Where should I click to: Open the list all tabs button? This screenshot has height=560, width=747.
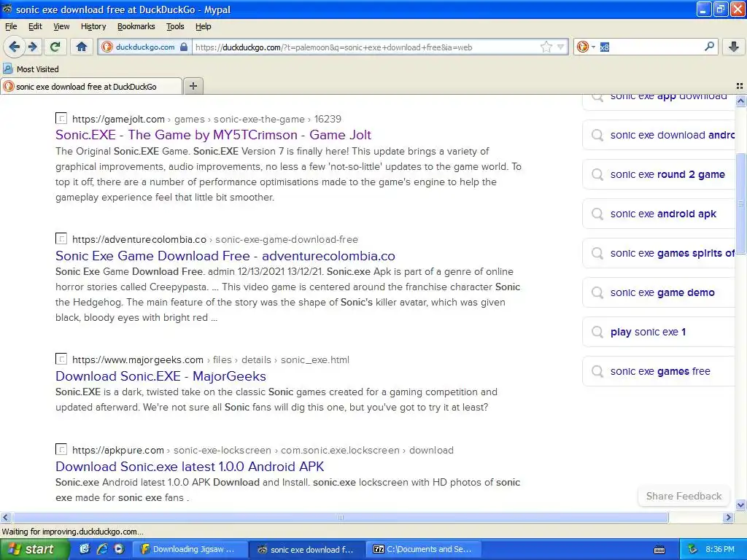(740, 86)
